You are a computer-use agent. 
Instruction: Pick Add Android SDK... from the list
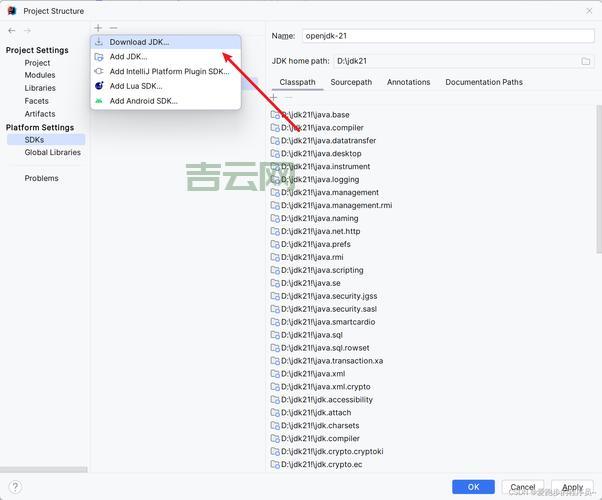click(143, 101)
